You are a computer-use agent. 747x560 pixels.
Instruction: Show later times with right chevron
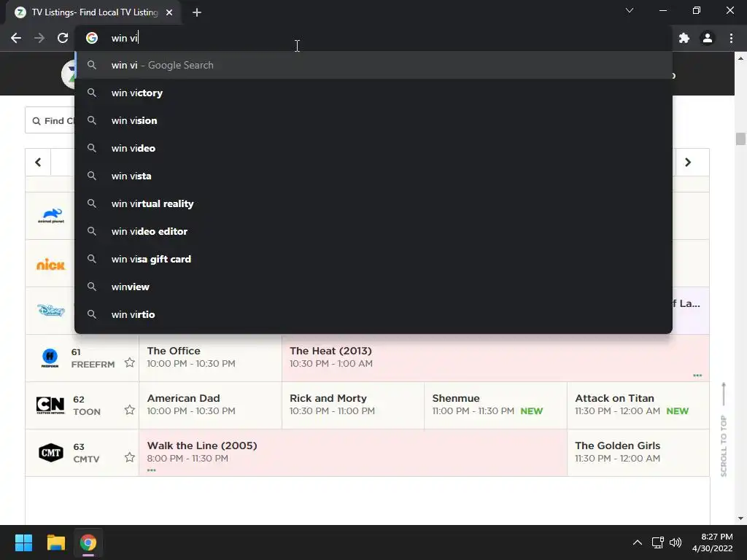688,163
